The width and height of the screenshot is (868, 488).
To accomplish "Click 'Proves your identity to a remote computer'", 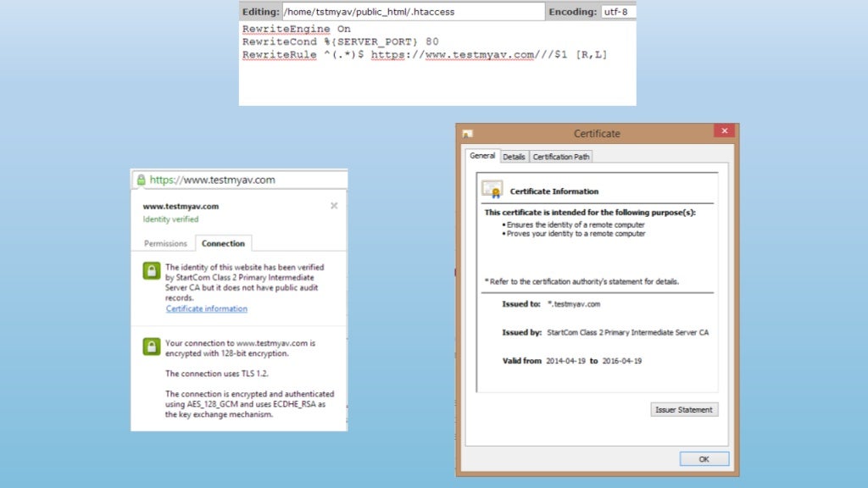I will (x=576, y=234).
